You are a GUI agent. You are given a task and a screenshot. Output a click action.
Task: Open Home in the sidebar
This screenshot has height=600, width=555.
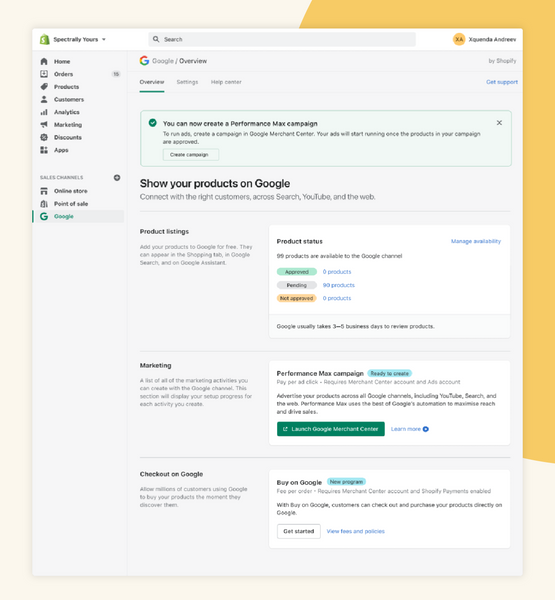pyautogui.click(x=62, y=61)
